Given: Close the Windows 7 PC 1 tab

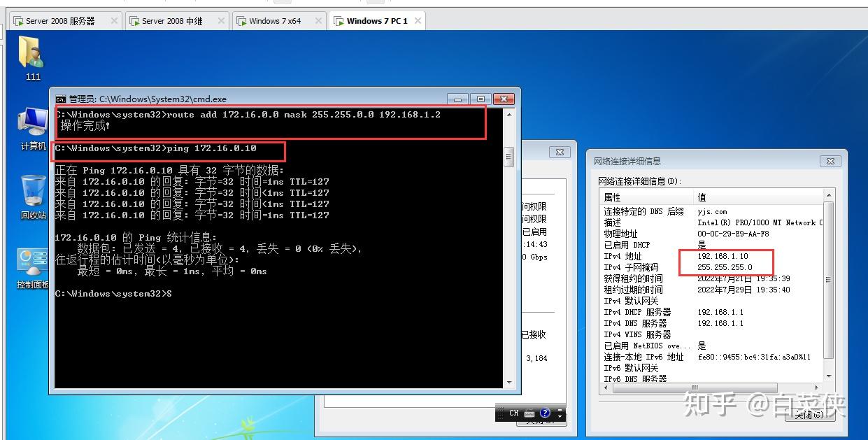Looking at the screenshot, I should (x=418, y=21).
